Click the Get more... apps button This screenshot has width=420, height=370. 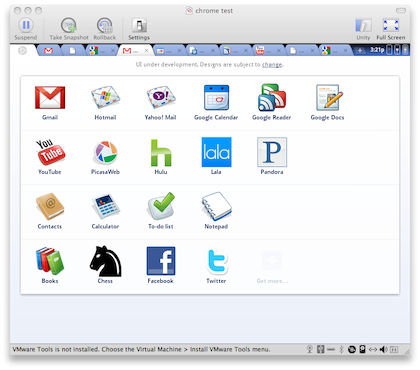[272, 267]
